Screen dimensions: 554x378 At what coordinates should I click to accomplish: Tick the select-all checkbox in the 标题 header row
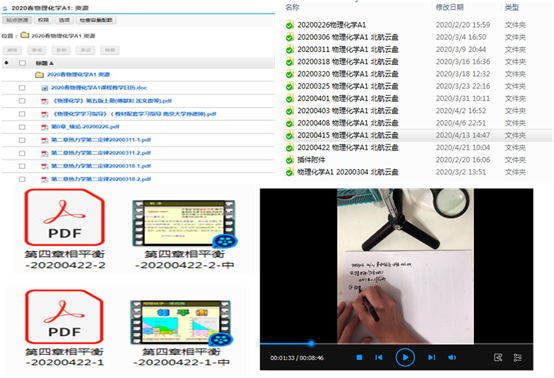pos(22,63)
